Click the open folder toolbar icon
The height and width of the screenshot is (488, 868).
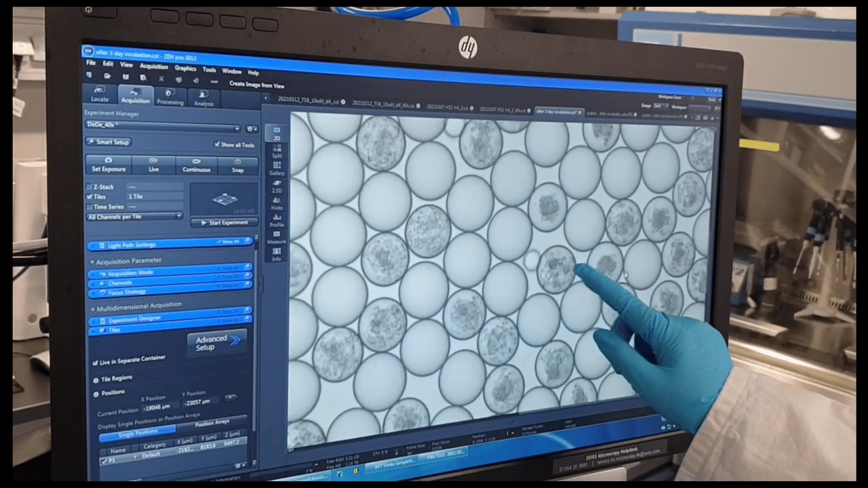pos(108,76)
